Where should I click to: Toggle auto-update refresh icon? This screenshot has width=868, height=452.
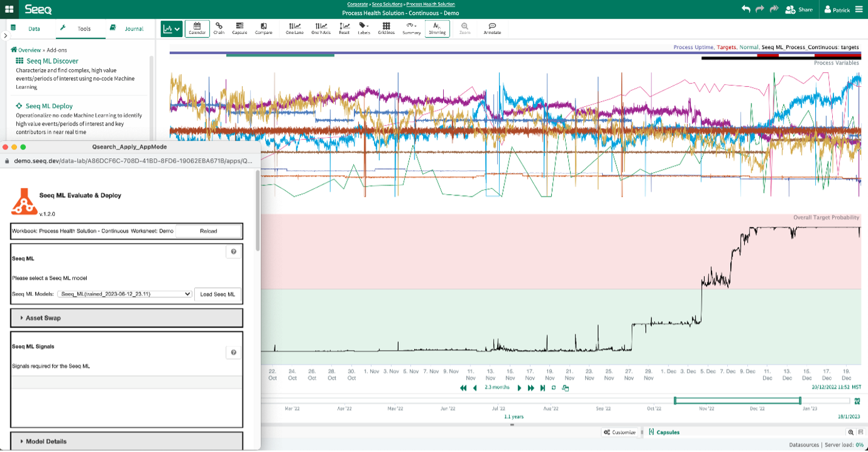pyautogui.click(x=554, y=388)
